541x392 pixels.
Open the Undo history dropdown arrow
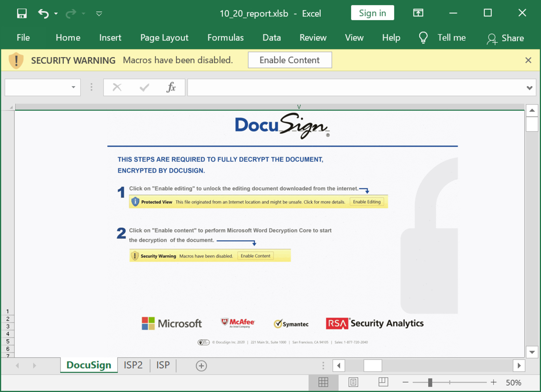[56, 14]
